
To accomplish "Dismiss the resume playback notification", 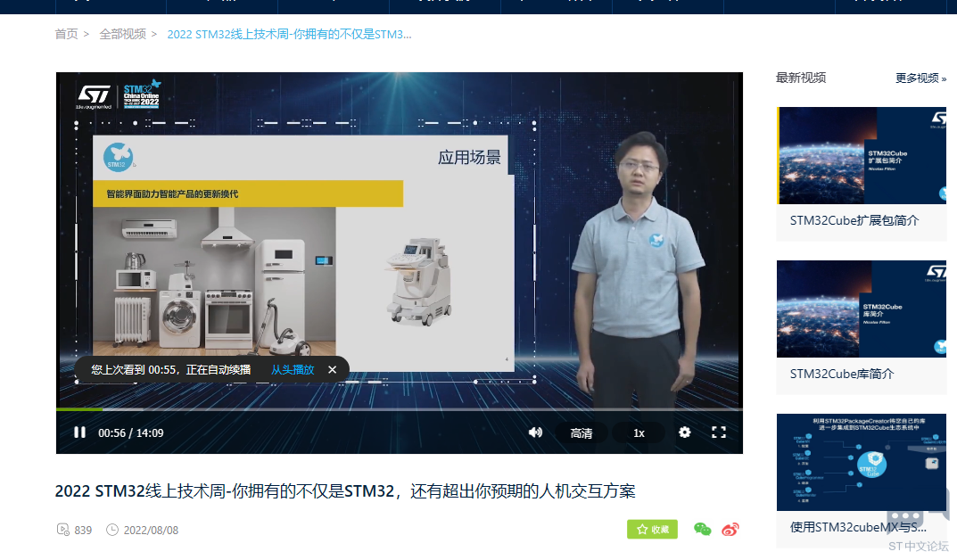I will [x=332, y=370].
